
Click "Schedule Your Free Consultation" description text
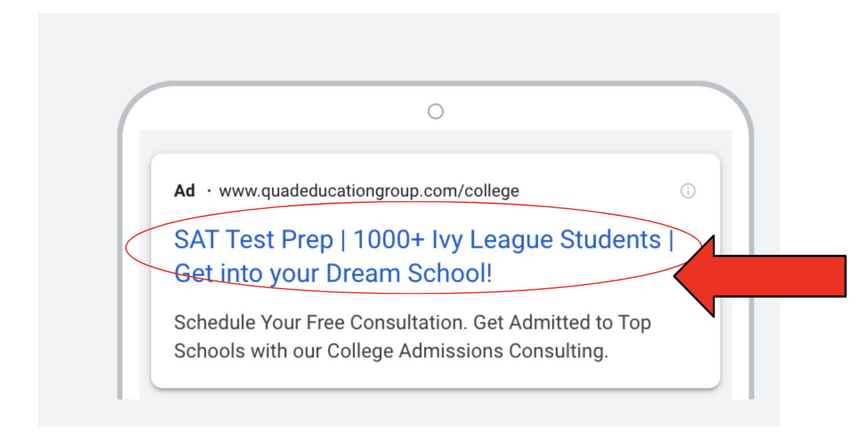coord(321,323)
